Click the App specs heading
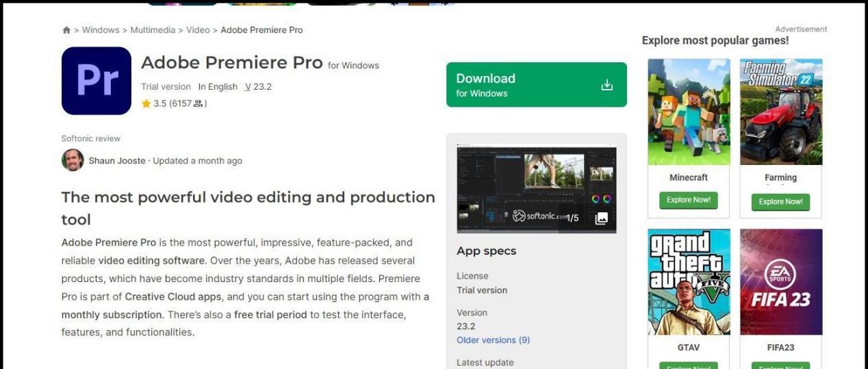Viewport: 868px width, 369px height. pos(487,251)
